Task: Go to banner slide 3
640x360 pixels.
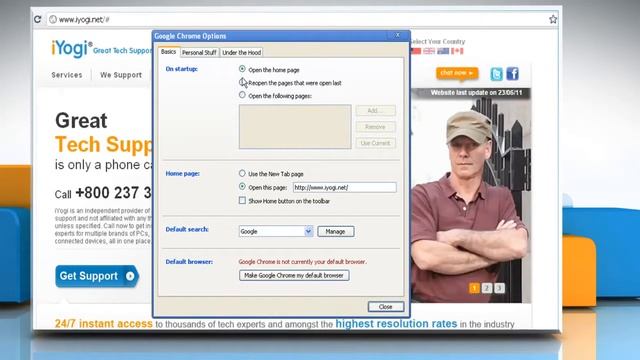Action: click(499, 288)
